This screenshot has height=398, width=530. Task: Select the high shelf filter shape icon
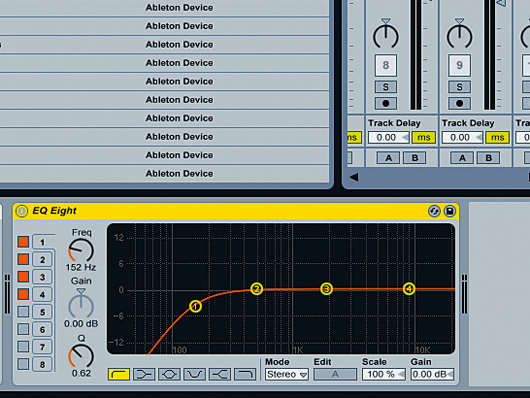coord(220,374)
